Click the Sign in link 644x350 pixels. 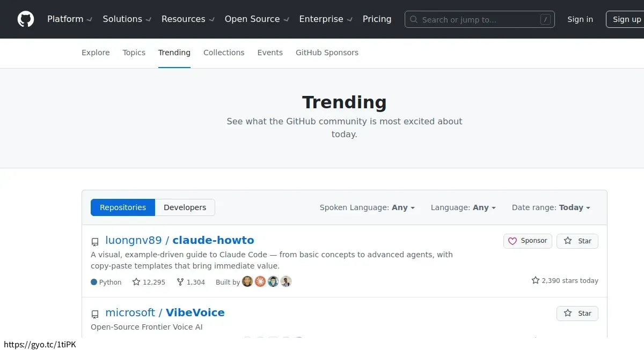580,19
